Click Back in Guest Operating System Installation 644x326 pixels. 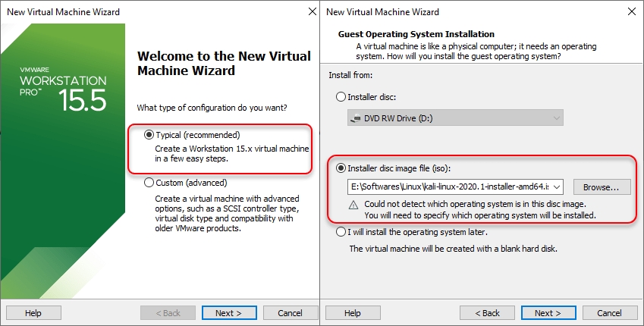487,313
